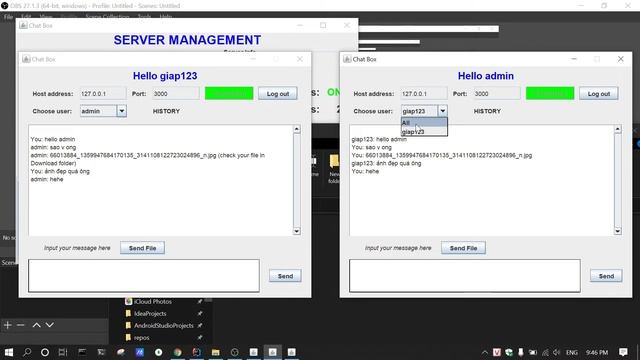The image size is (640, 360).
Task: Open Windows Security shield tray icon
Action: coord(509,352)
